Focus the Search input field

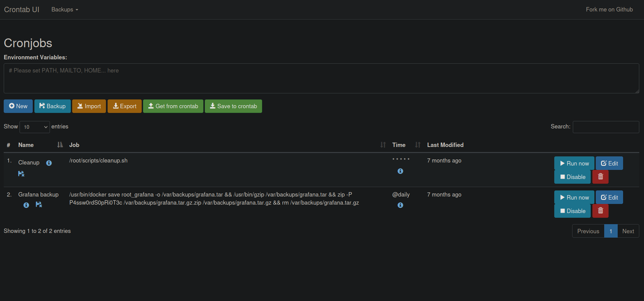[606, 127]
